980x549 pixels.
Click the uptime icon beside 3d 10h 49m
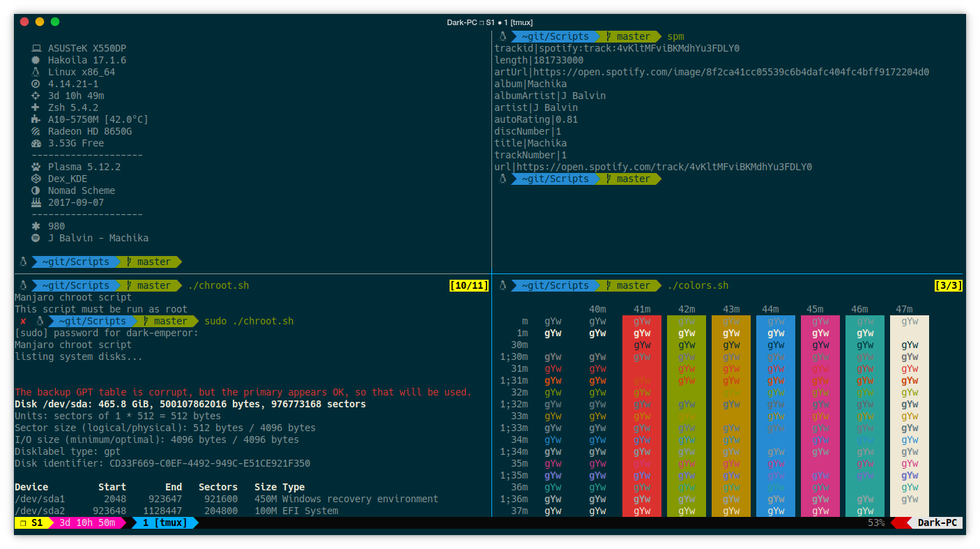(x=36, y=96)
